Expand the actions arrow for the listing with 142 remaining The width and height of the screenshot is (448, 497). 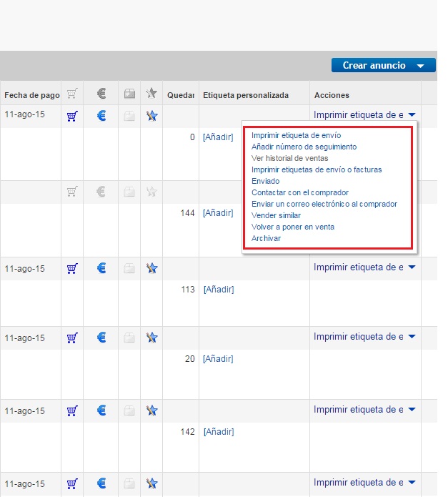point(412,409)
